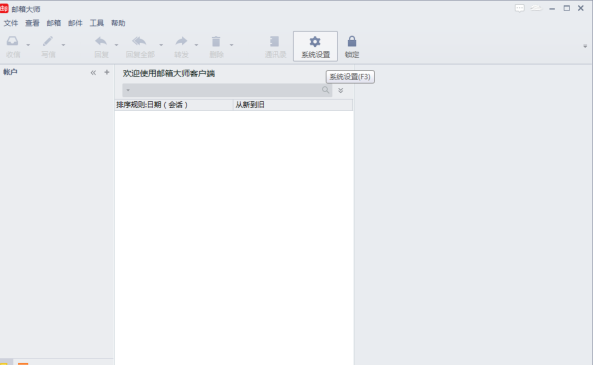Expand the 回复全部 dropdown arrow
This screenshot has height=365, width=594.
tap(161, 45)
